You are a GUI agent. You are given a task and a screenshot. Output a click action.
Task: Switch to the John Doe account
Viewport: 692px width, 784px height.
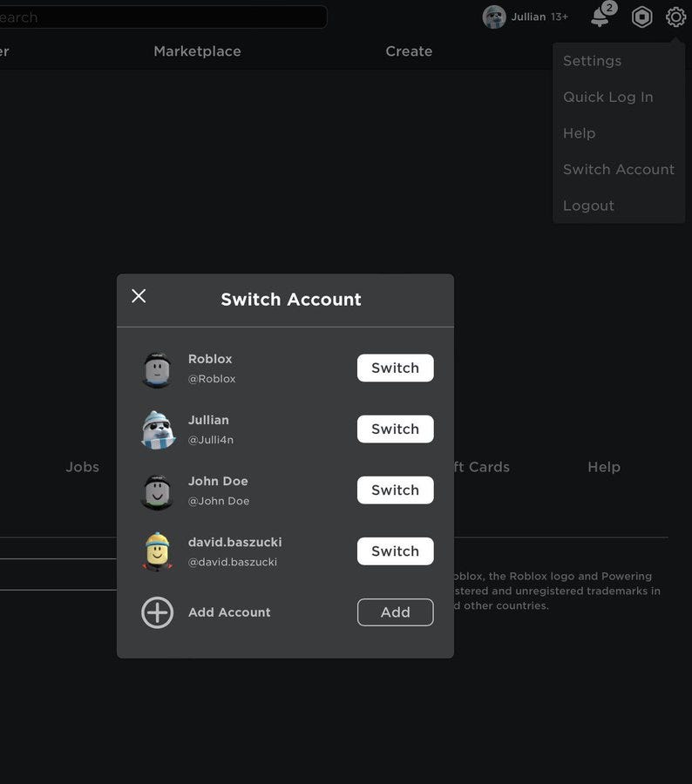(396, 490)
